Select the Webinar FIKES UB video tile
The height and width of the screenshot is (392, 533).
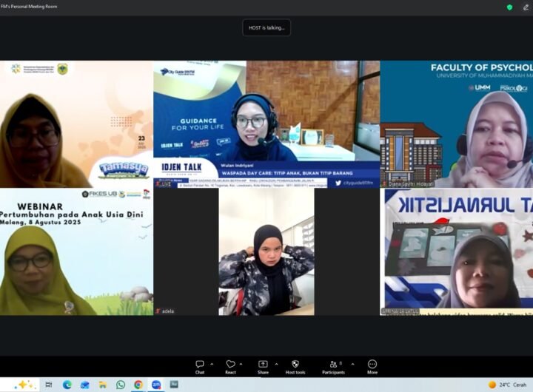[76, 251]
